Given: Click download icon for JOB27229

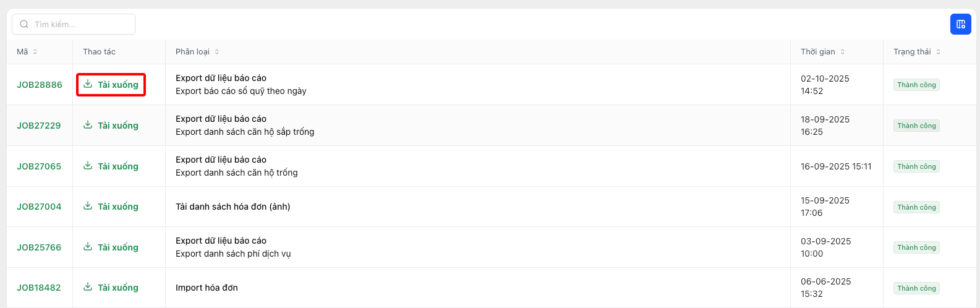Looking at the screenshot, I should [88, 125].
